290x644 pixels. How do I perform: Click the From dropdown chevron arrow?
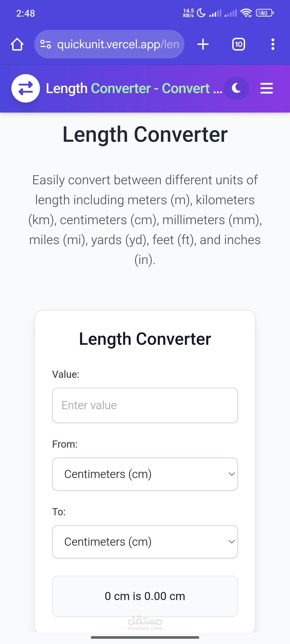(232, 474)
